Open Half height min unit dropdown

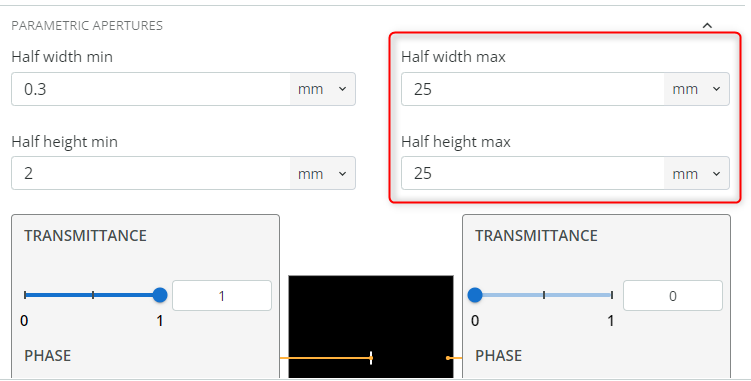coord(322,173)
